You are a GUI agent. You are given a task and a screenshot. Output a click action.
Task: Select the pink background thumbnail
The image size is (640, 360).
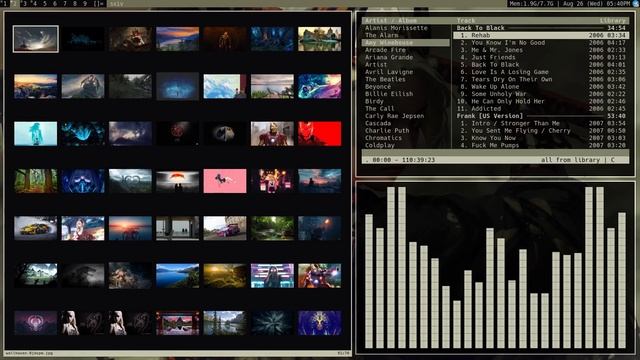click(x=225, y=181)
